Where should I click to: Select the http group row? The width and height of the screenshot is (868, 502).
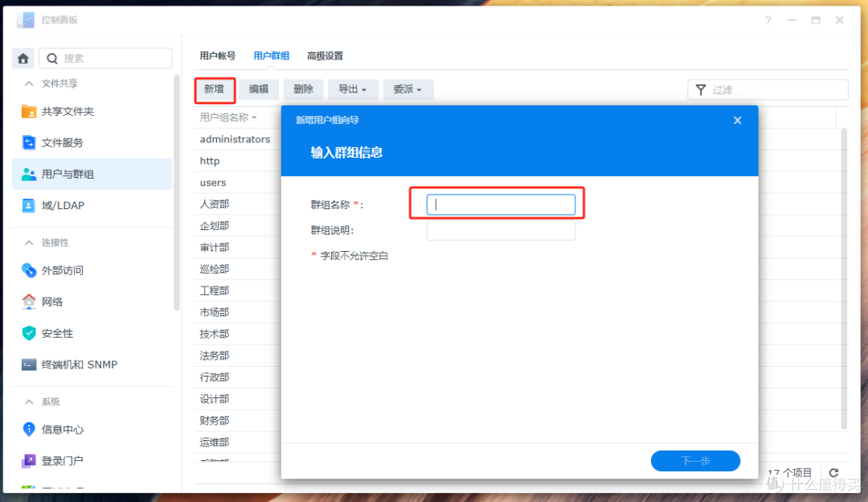click(x=239, y=161)
